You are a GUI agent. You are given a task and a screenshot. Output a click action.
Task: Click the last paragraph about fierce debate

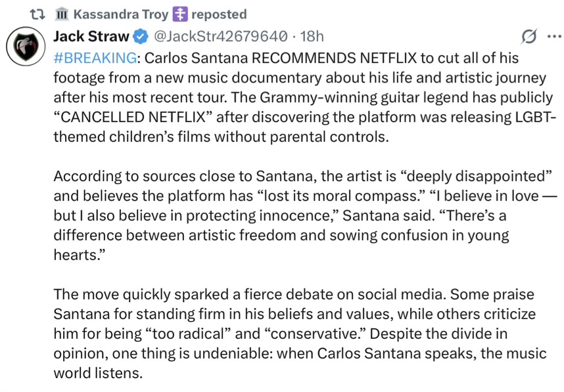pyautogui.click(x=296, y=334)
